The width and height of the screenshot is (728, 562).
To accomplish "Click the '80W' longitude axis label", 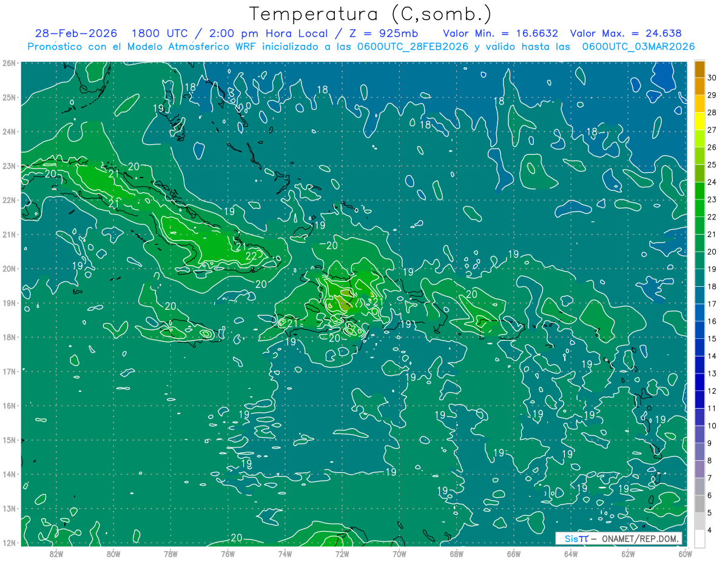I will click(113, 554).
